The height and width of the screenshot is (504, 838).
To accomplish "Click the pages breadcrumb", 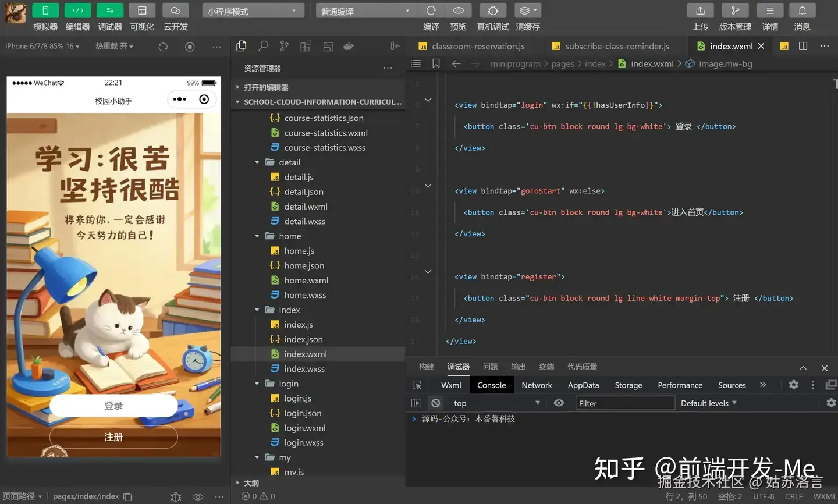I will [562, 63].
